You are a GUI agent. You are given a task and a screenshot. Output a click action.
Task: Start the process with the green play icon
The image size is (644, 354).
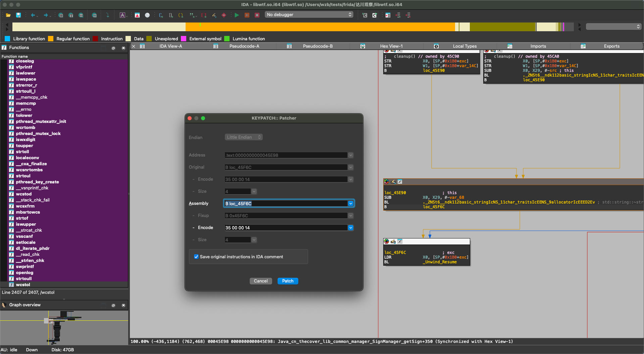pos(237,15)
